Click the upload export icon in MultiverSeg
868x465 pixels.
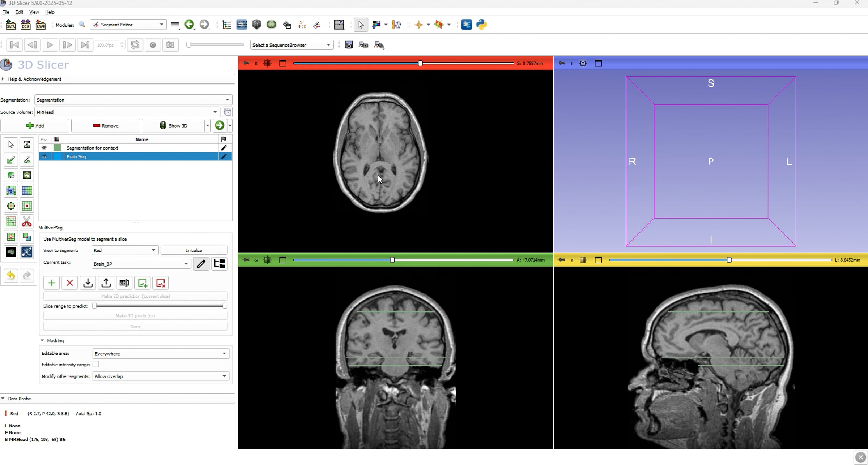pyautogui.click(x=106, y=283)
